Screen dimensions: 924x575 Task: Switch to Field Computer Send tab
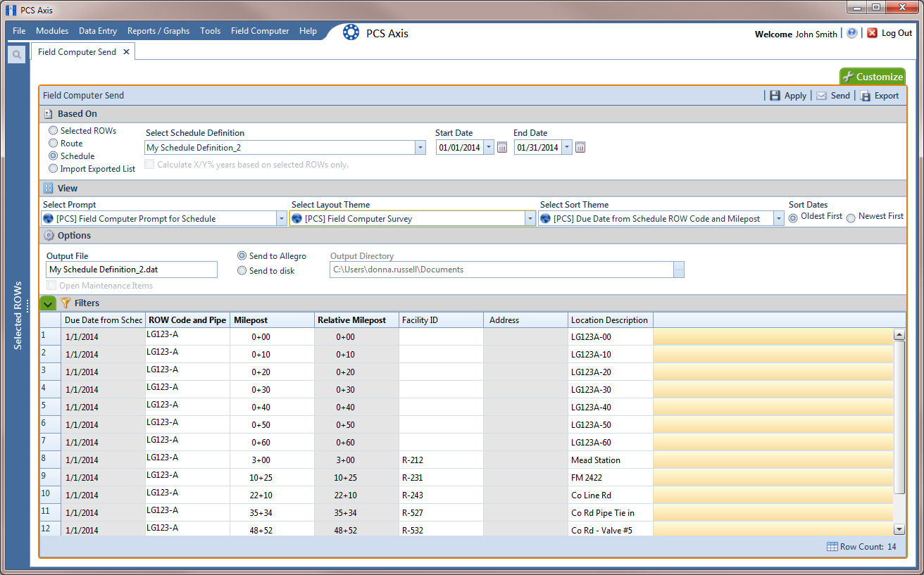coord(77,52)
